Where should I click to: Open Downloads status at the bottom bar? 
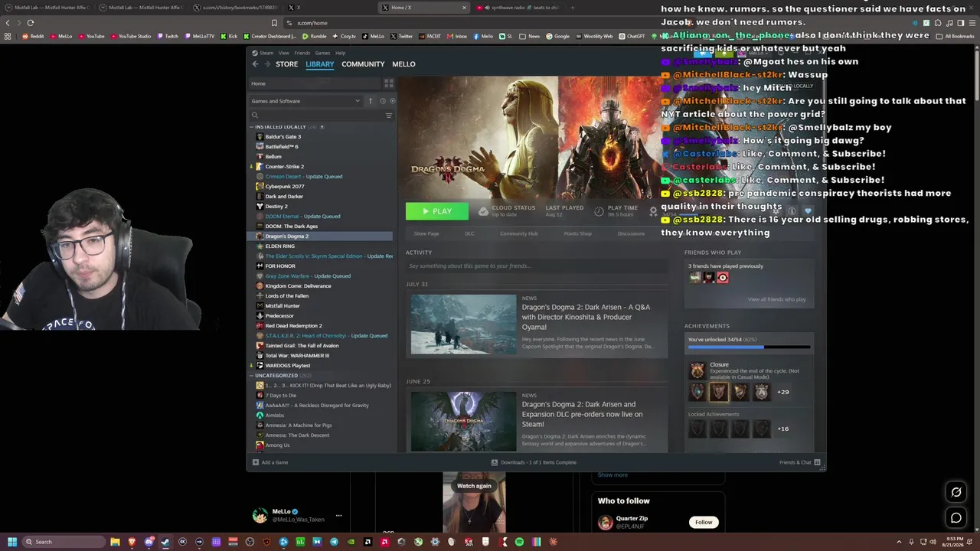pyautogui.click(x=534, y=462)
